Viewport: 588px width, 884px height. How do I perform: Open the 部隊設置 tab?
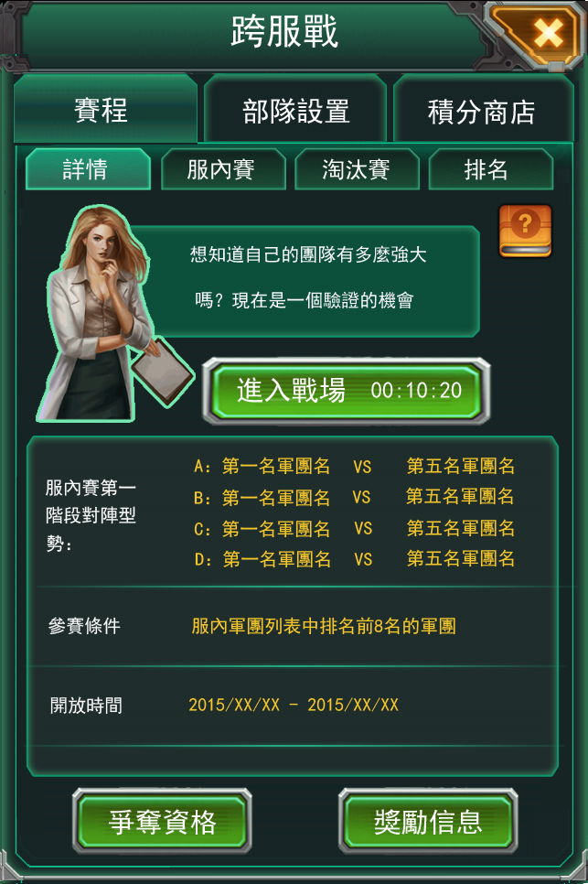295,110
